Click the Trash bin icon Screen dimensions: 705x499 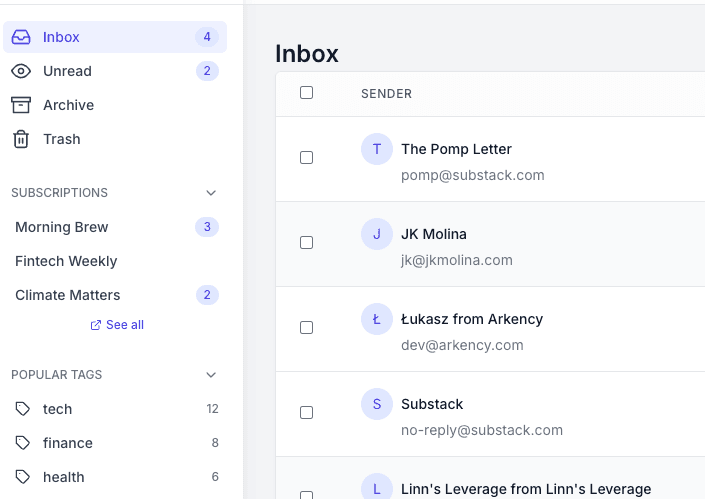pos(21,139)
